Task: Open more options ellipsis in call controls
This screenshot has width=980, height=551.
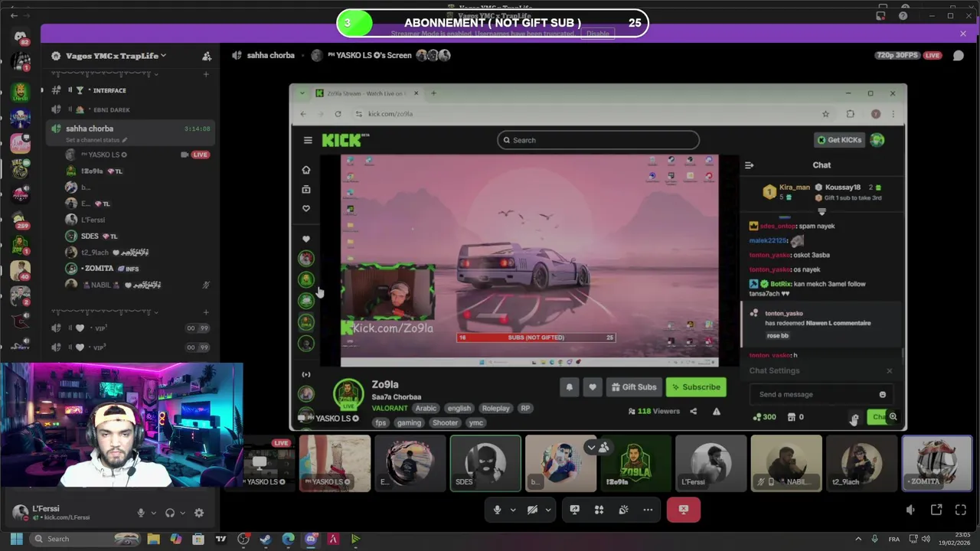Action: (x=648, y=510)
